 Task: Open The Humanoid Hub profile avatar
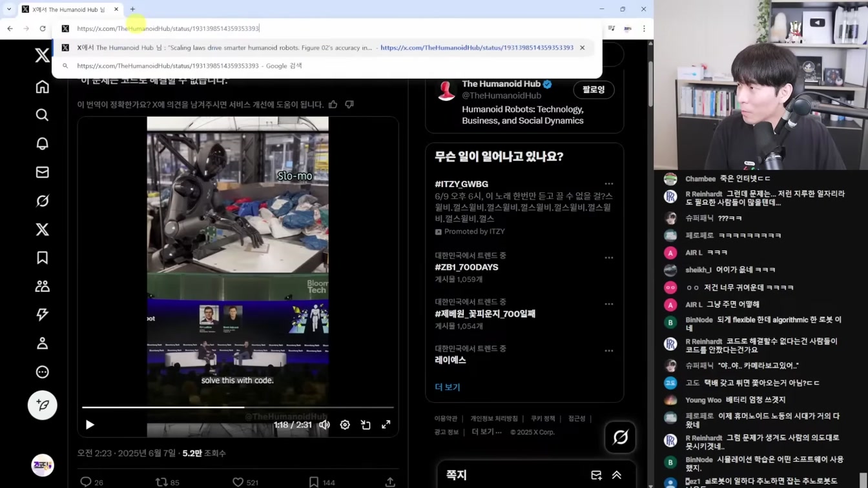pos(446,90)
